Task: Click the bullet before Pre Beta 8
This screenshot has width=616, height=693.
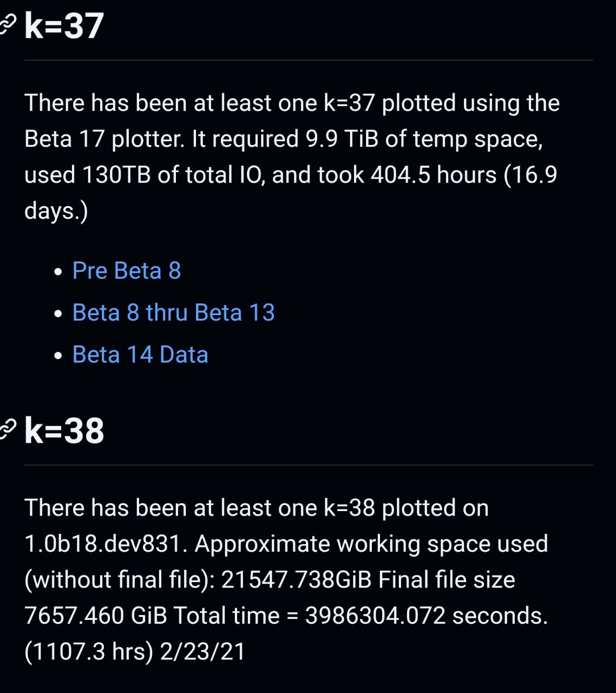Action: click(x=58, y=272)
